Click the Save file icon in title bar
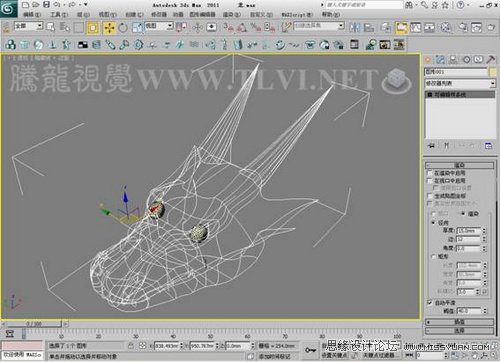Image resolution: width=500 pixels, height=362 pixels. coord(47,5)
